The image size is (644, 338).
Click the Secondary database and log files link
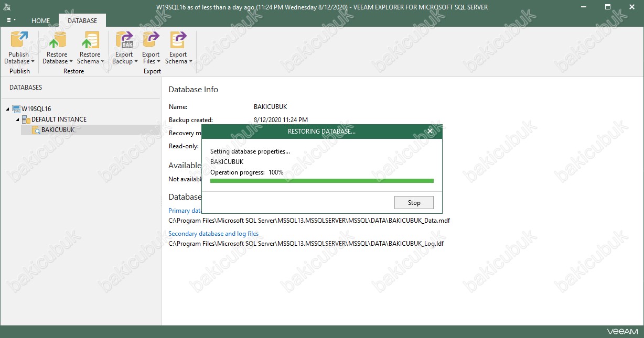click(213, 234)
